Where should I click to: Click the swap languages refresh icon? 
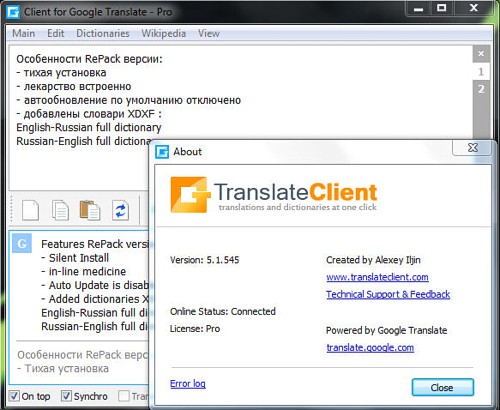120,210
